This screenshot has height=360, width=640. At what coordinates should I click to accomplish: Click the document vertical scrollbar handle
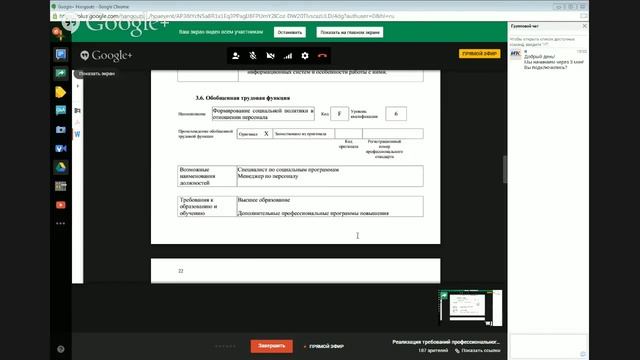point(504,169)
